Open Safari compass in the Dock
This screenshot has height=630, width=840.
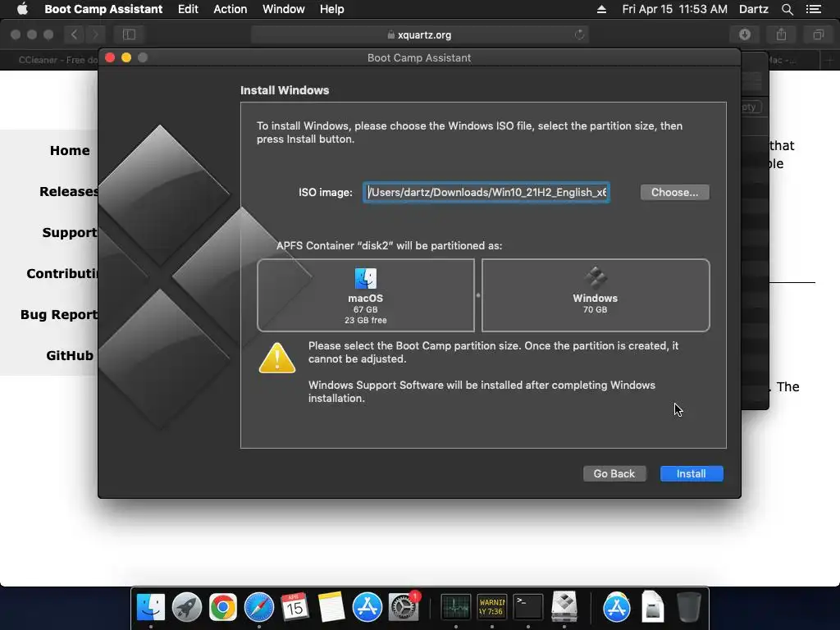coord(259,607)
